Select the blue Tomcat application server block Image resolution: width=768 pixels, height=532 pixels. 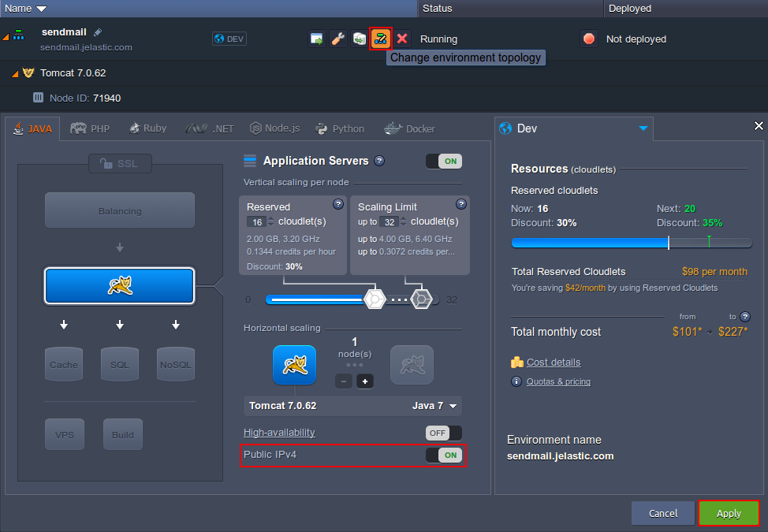120,286
